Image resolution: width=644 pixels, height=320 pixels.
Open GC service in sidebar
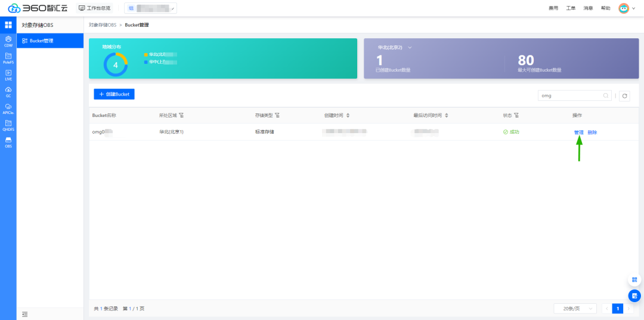[8, 92]
